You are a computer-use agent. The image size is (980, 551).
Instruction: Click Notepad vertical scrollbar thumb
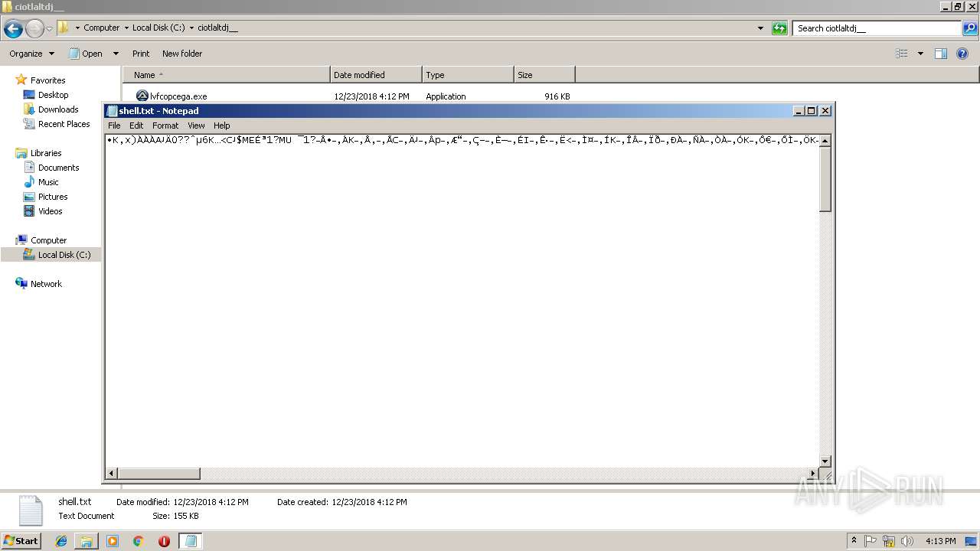click(825, 179)
